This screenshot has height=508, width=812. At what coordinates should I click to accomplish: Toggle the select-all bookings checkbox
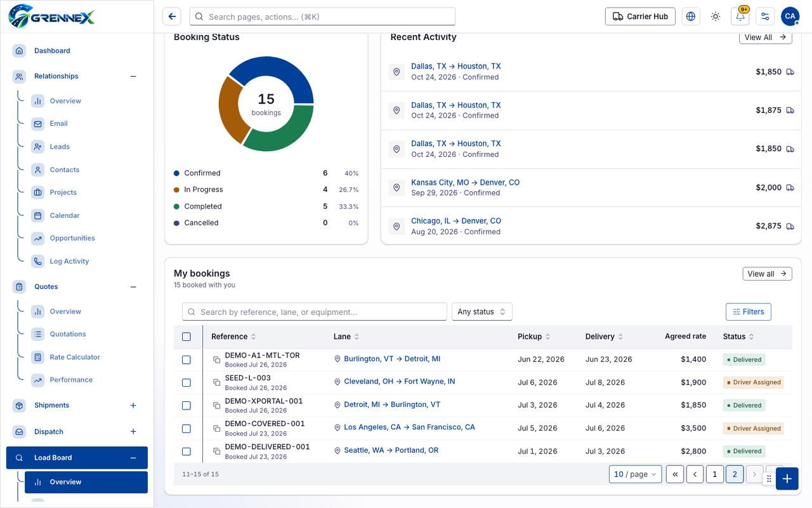[187, 337]
